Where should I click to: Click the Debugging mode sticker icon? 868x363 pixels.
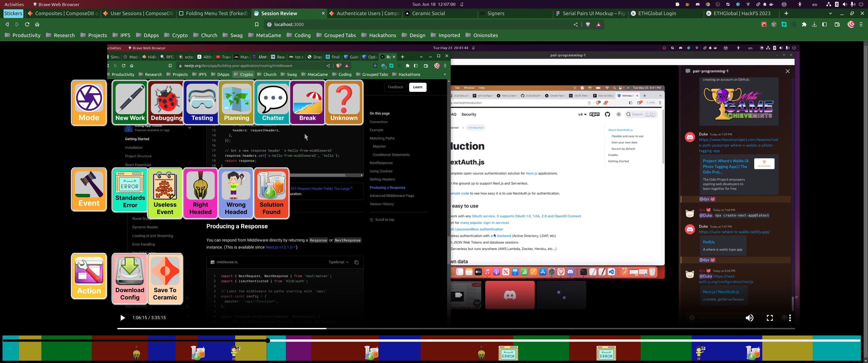tap(166, 102)
